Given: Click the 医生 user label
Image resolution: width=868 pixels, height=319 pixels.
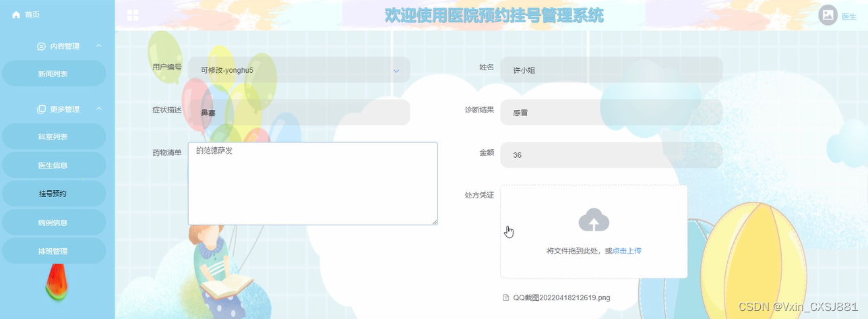Looking at the screenshot, I should [x=849, y=16].
